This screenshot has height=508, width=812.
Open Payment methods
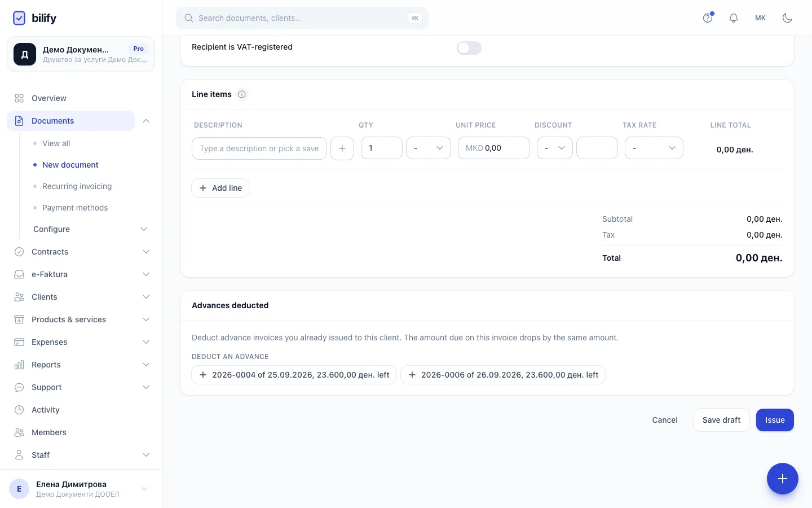tap(75, 208)
